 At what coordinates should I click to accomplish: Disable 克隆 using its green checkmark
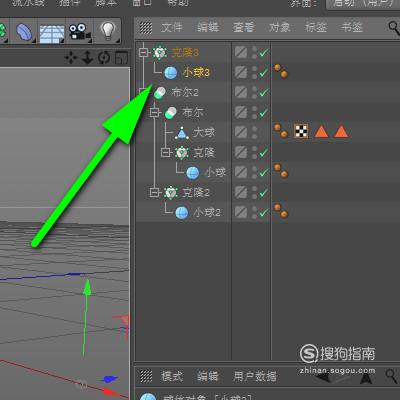click(x=264, y=152)
